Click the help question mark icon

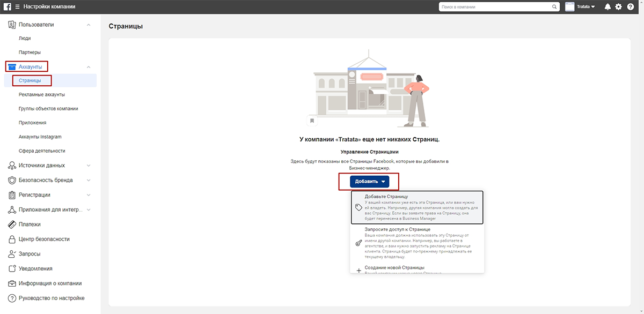631,7
